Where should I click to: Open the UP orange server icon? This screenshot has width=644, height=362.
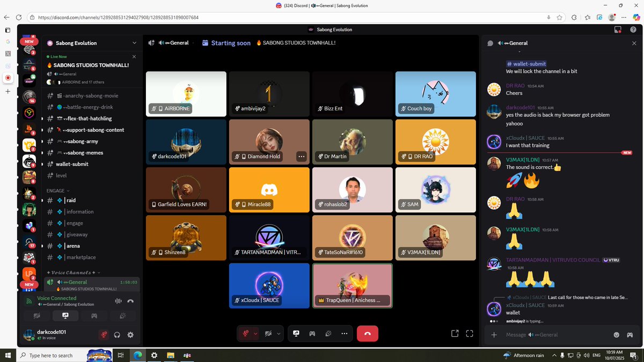pos(30,274)
